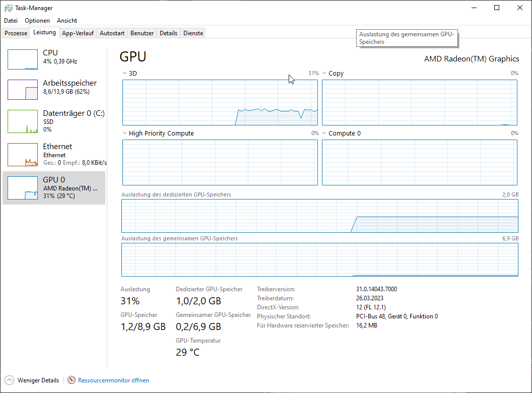Select the Ethernet thumbnail graph
The width and height of the screenshot is (532, 393).
pyautogui.click(x=23, y=155)
